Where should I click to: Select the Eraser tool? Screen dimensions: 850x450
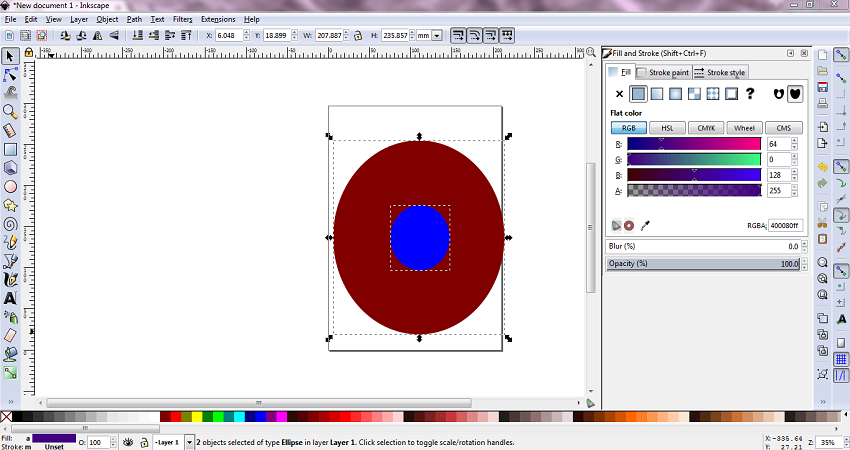click(x=10, y=336)
